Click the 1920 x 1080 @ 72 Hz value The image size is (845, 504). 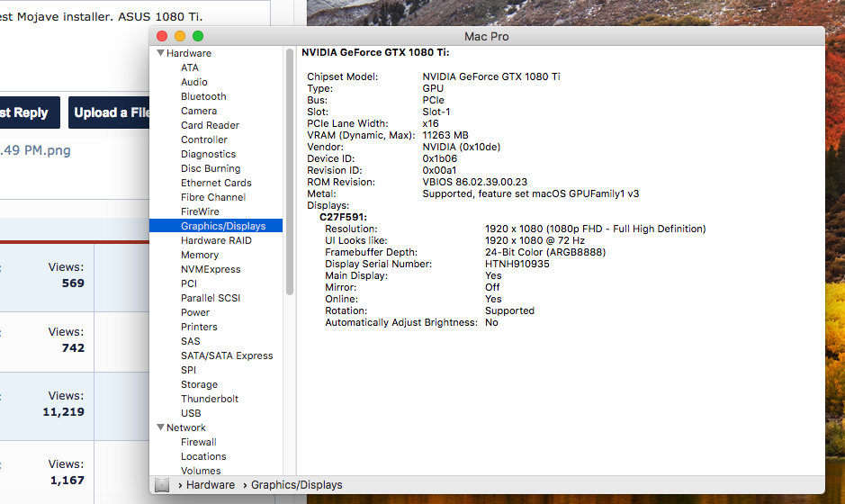pyautogui.click(x=535, y=240)
